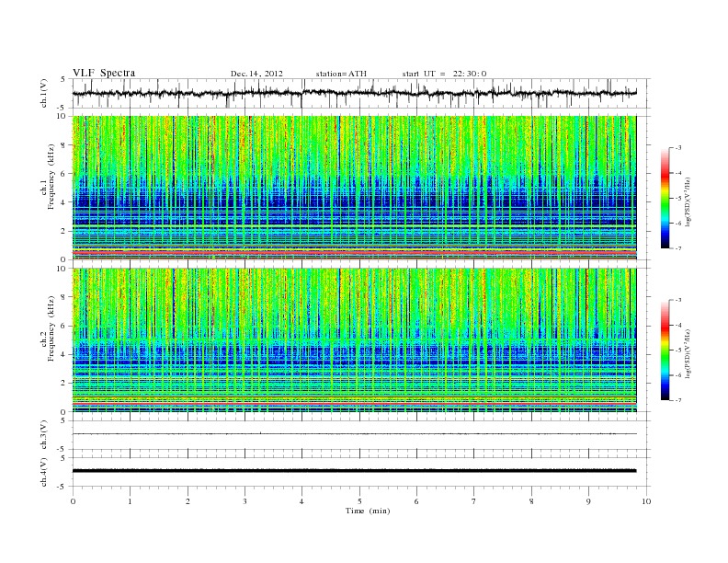This screenshot has height=563, width=728.
Task: Click the "station=ATH" header label
Action: coord(341,74)
